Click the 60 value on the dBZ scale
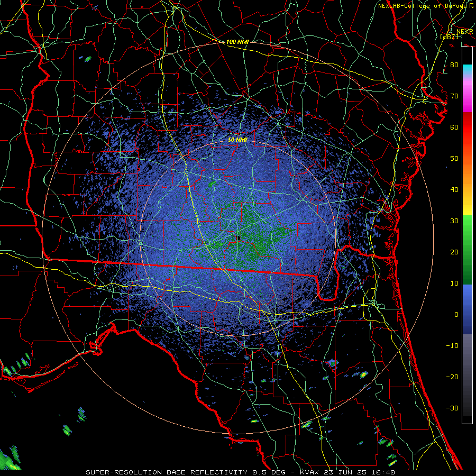Image resolution: width=476 pixels, height=476 pixels. pos(454,127)
